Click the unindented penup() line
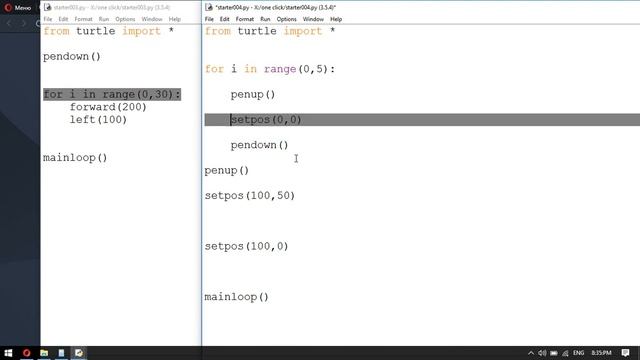The image size is (640, 360). pyautogui.click(x=227, y=171)
